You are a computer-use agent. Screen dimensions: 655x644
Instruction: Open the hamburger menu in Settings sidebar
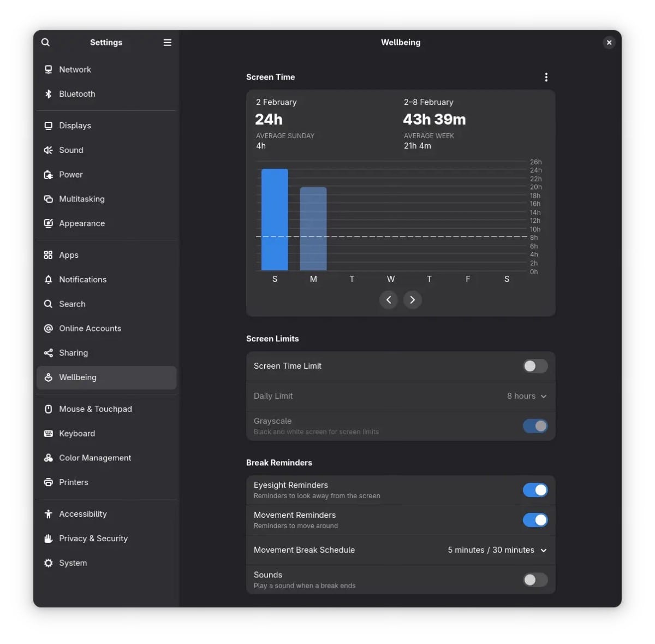168,43
